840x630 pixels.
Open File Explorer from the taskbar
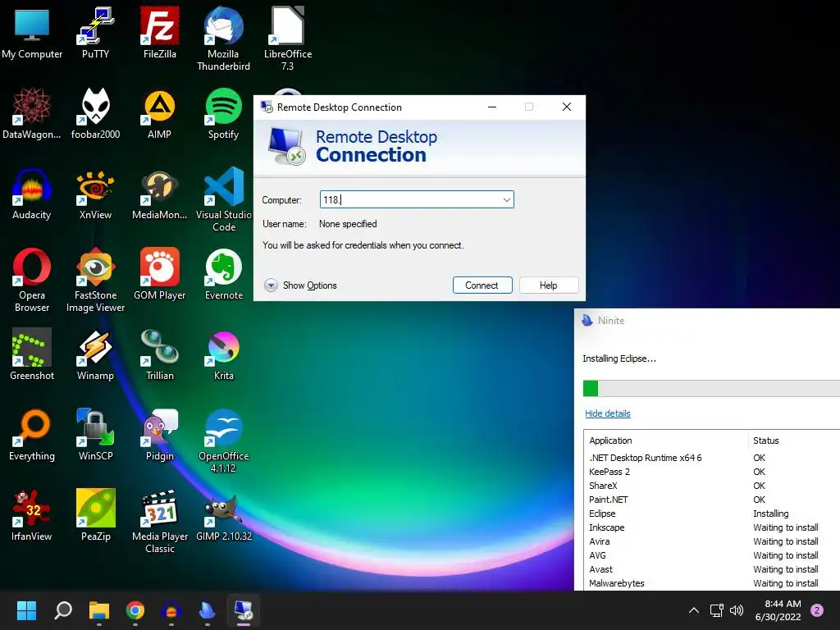(x=99, y=610)
